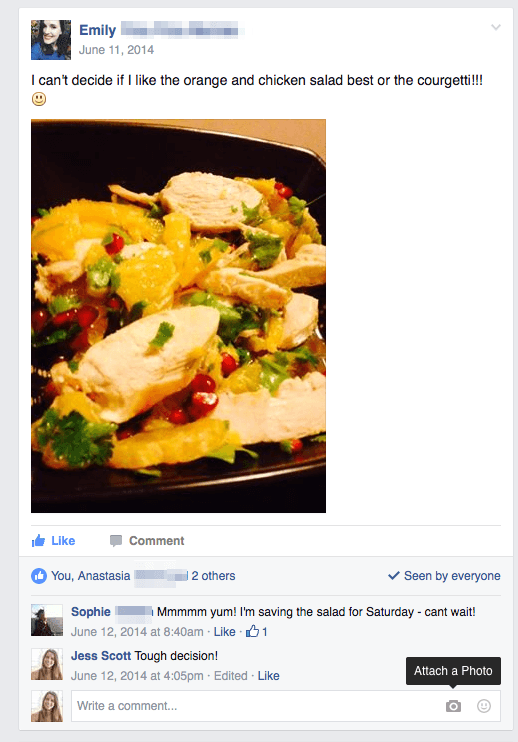Click the camera Attach a Photo icon
The width and height of the screenshot is (518, 742).
[x=453, y=706]
